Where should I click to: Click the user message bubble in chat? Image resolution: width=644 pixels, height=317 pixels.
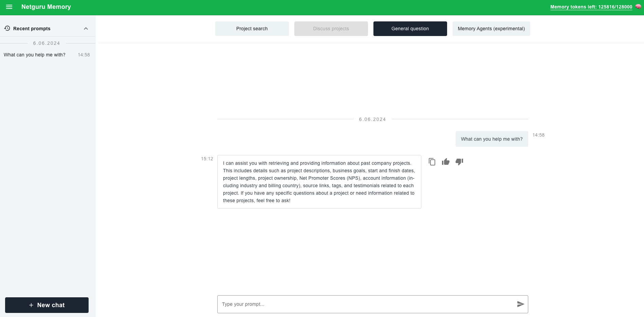[492, 139]
